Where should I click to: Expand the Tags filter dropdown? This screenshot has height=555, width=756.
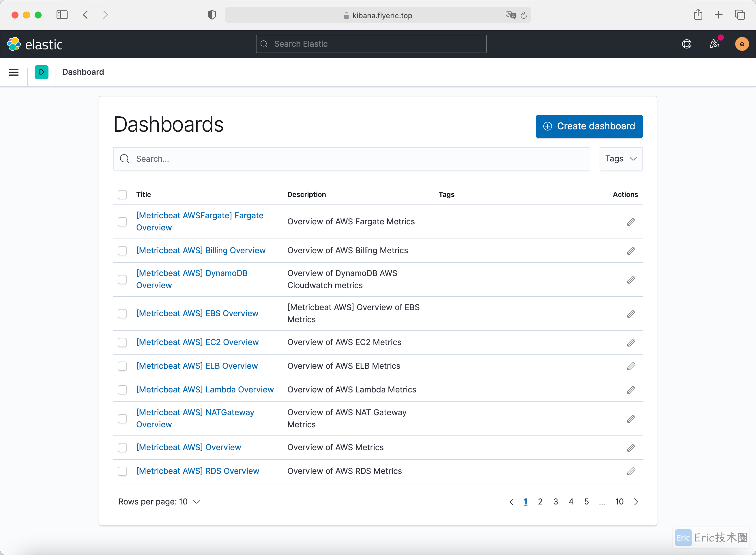(x=621, y=159)
